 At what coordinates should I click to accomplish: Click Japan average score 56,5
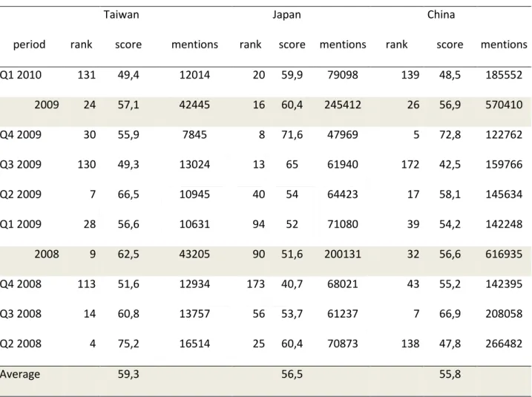(292, 374)
